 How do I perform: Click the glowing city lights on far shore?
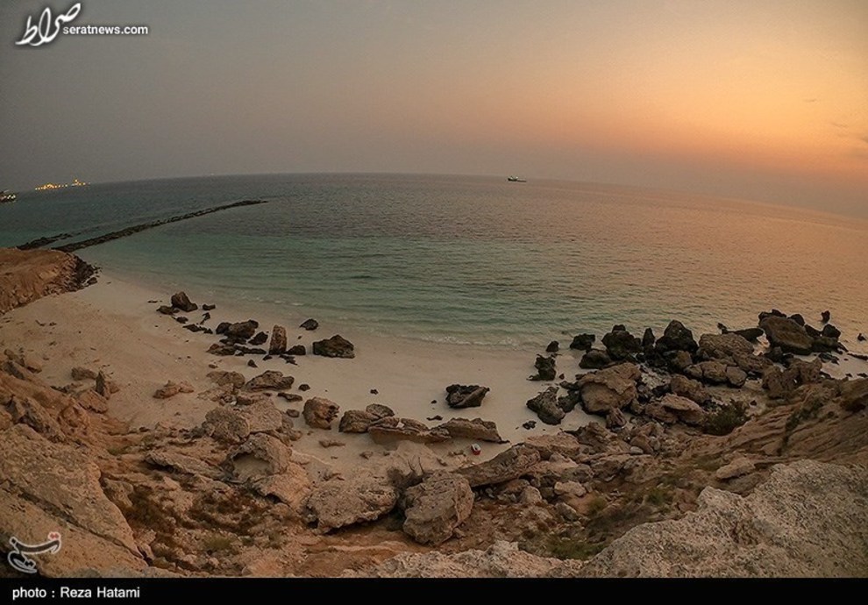60,185
